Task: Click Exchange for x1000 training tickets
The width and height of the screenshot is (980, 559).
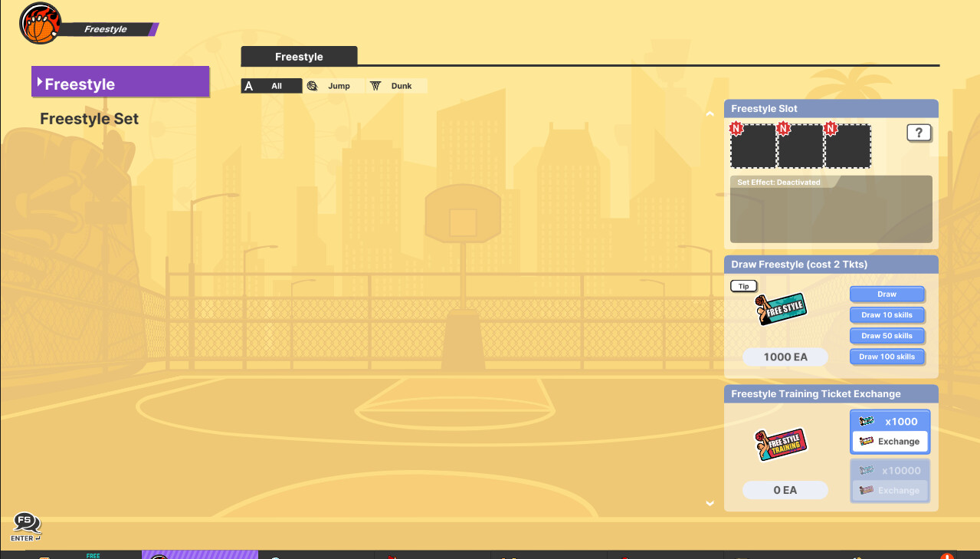Action: (x=890, y=441)
